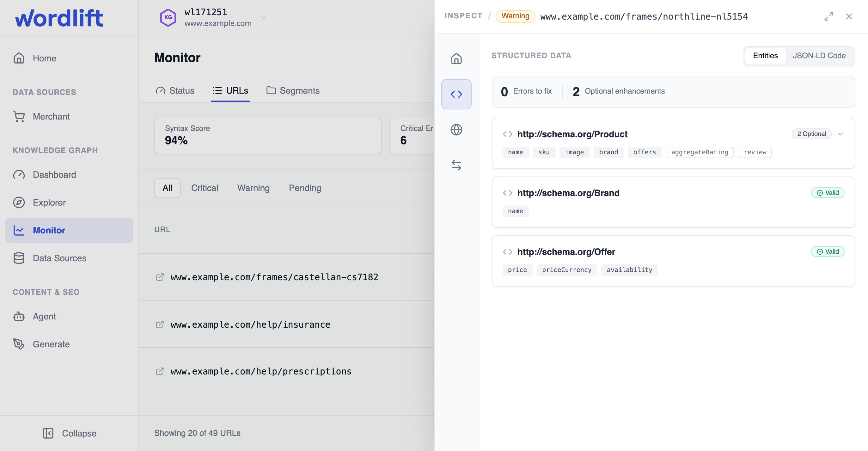This screenshot has height=451, width=868.
Task: Open external link for castellan-cs7182 URL
Action: coord(160,277)
